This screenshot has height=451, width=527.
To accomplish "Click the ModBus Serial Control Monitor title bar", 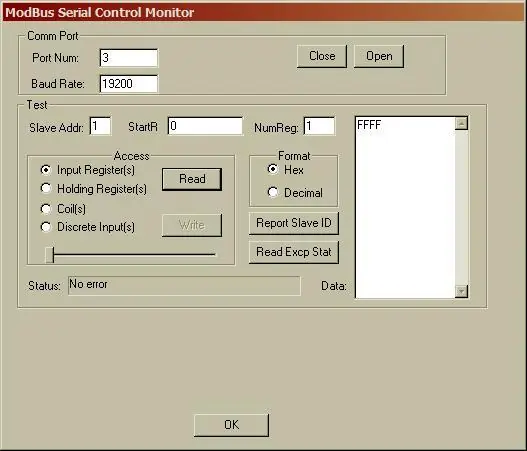I will tap(264, 13).
